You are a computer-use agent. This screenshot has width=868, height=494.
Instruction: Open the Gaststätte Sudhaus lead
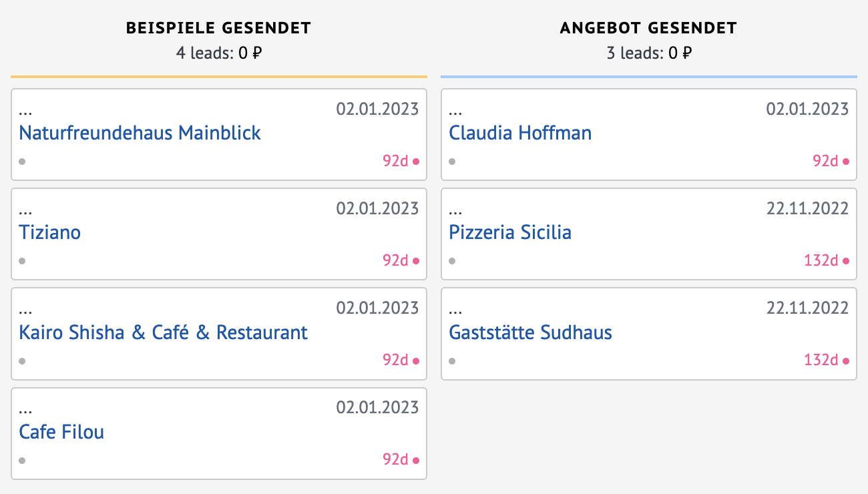[x=530, y=332]
